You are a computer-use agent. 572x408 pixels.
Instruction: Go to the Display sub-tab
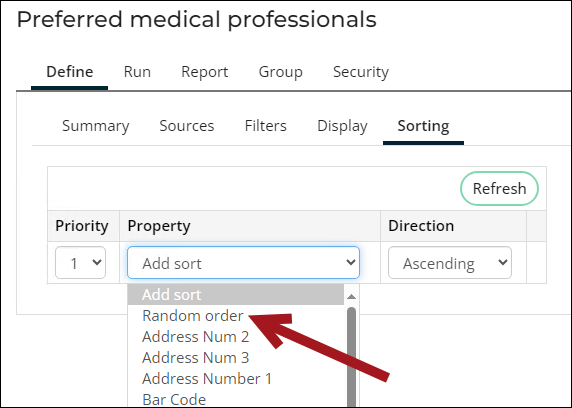342,126
